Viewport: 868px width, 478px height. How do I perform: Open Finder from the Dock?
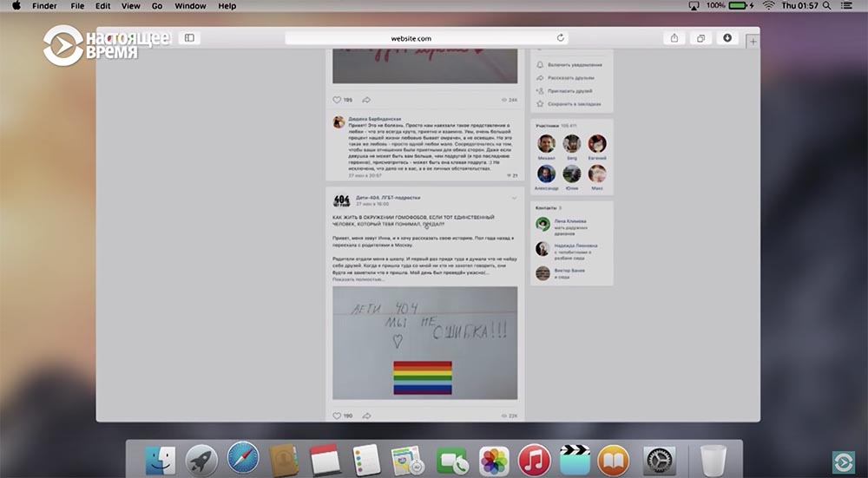(x=161, y=461)
